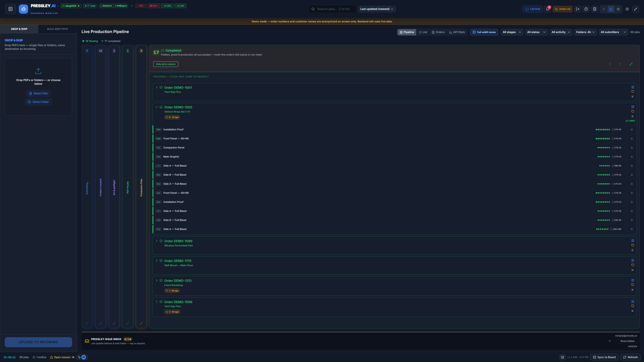This screenshot has height=362, width=644.
Task: Dismiss Order DEMO-1089 card with X
Action: [632, 250]
